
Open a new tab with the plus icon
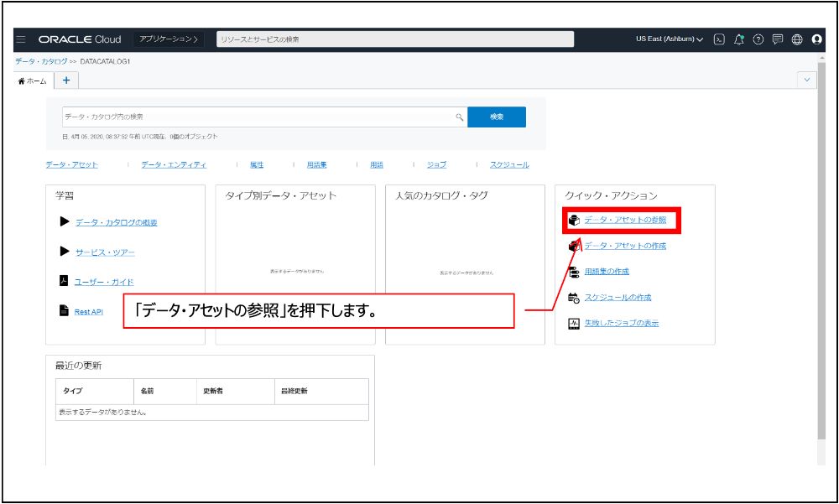66,81
